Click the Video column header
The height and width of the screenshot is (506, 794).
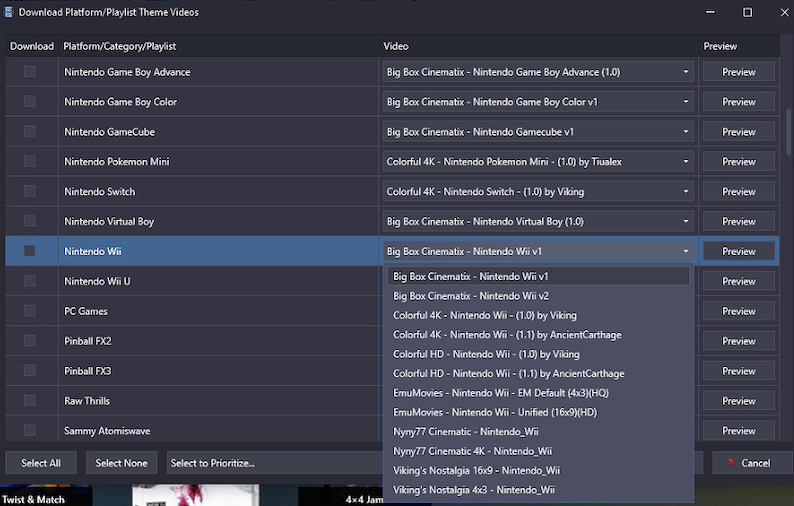[x=538, y=46]
